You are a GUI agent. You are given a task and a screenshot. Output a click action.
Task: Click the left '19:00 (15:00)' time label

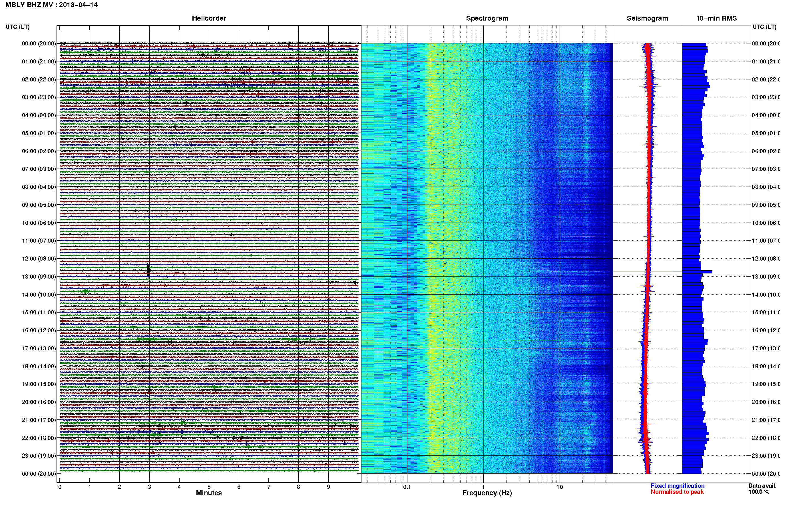(39, 384)
